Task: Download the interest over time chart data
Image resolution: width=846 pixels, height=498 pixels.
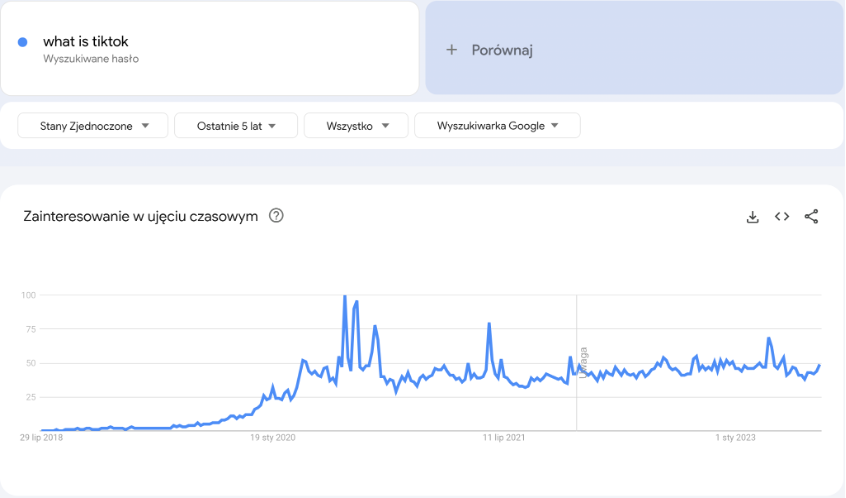Action: click(753, 217)
